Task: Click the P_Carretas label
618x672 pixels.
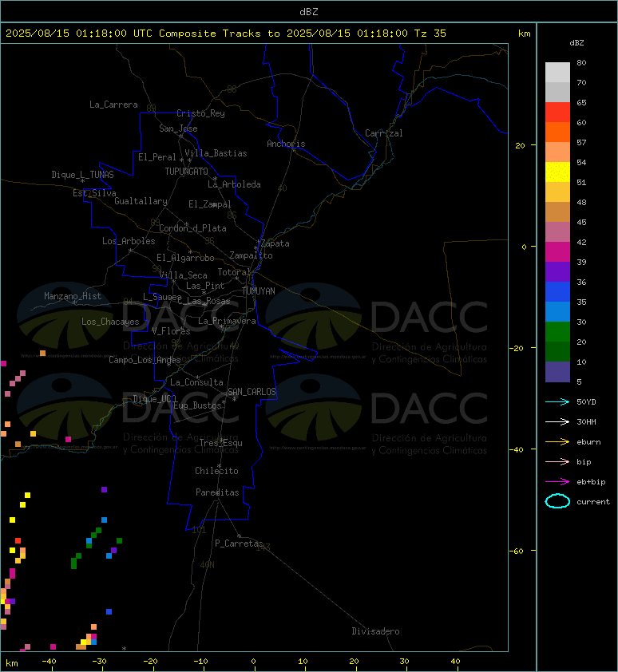Action: 239,544
